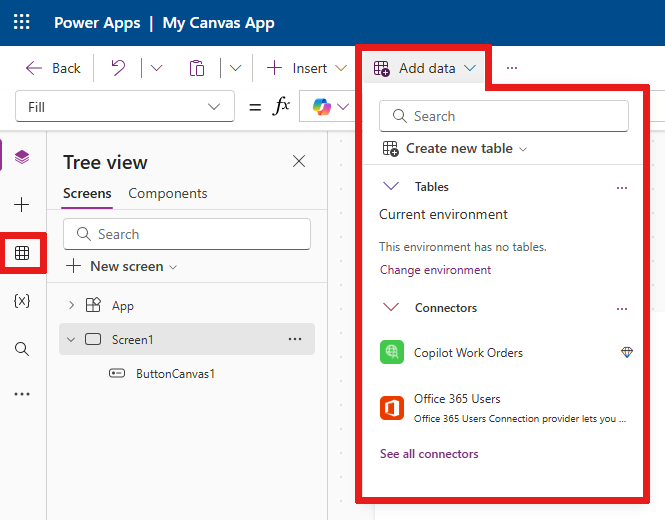This screenshot has width=665, height=520.
Task: Select the Office 365 Users connector
Action: tap(504, 408)
